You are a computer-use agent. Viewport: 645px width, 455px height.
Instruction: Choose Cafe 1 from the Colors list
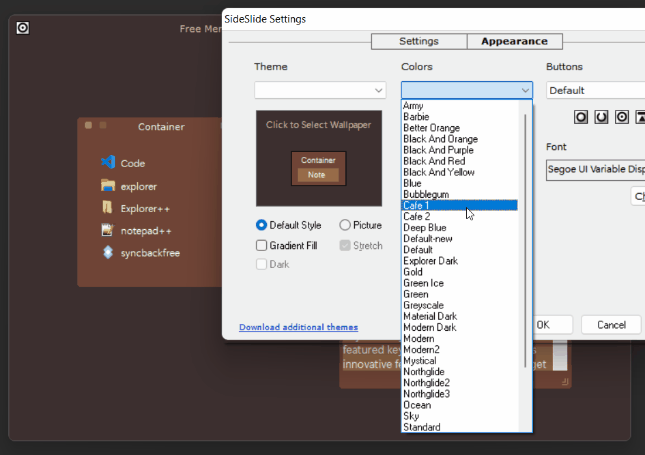pos(459,205)
